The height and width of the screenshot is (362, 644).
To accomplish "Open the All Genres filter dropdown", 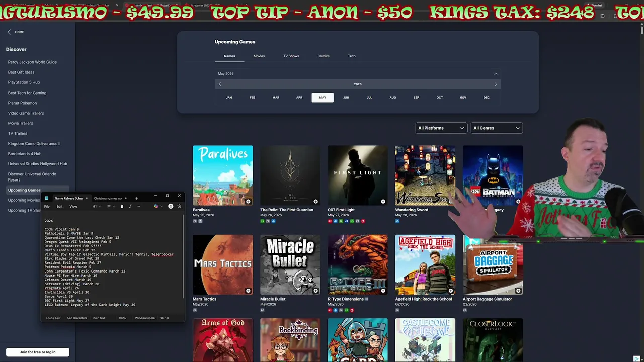I will (497, 128).
